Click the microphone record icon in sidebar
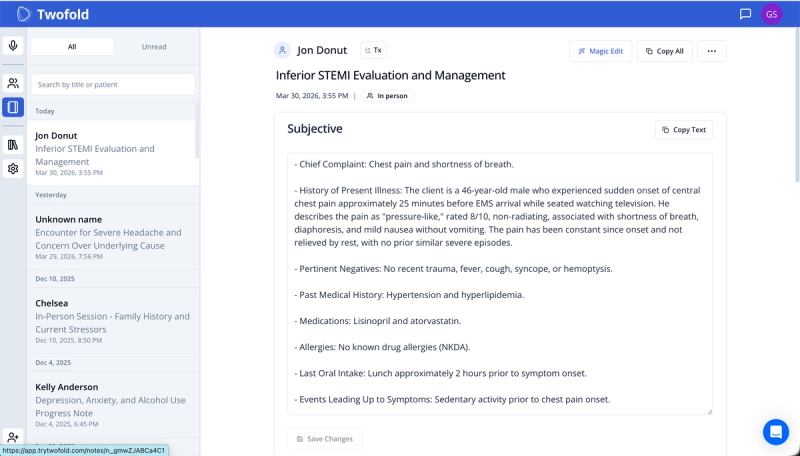Image resolution: width=800 pixels, height=456 pixels. (13, 46)
